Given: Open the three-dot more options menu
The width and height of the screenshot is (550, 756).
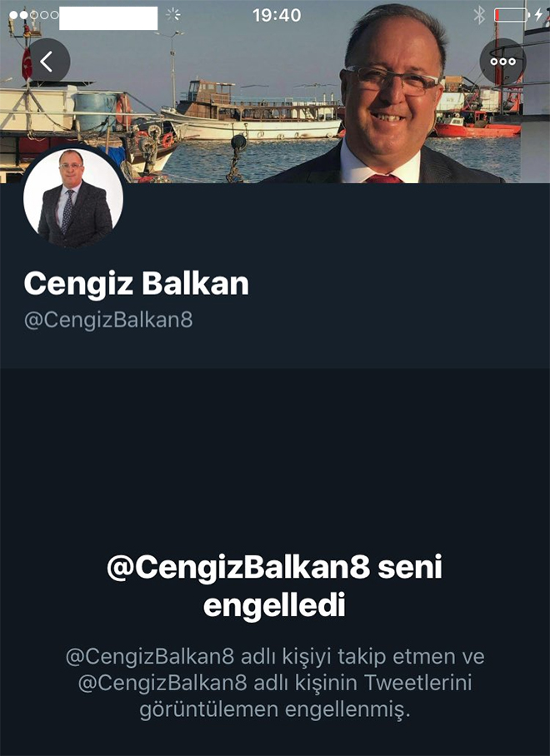Looking at the screenshot, I should tap(502, 62).
